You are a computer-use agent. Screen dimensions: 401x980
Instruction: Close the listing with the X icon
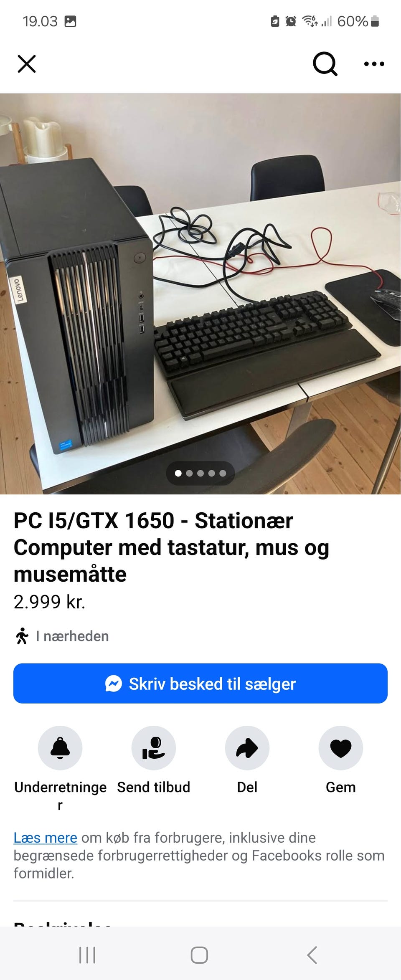(x=27, y=64)
